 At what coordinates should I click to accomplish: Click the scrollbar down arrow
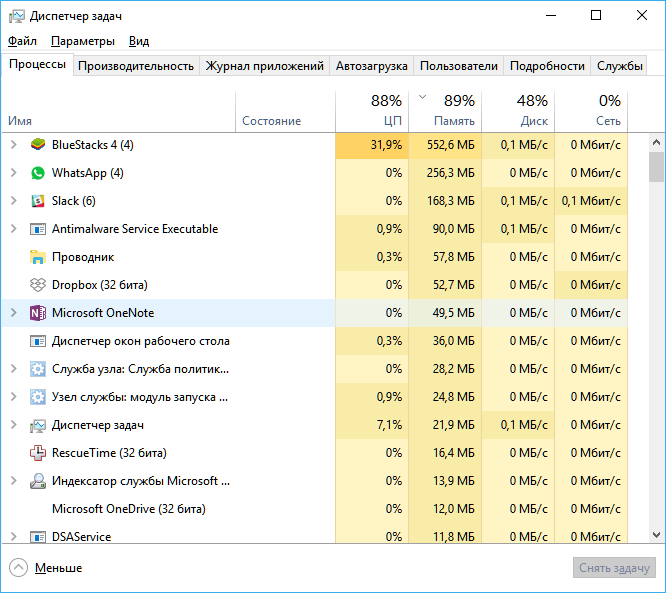656,535
